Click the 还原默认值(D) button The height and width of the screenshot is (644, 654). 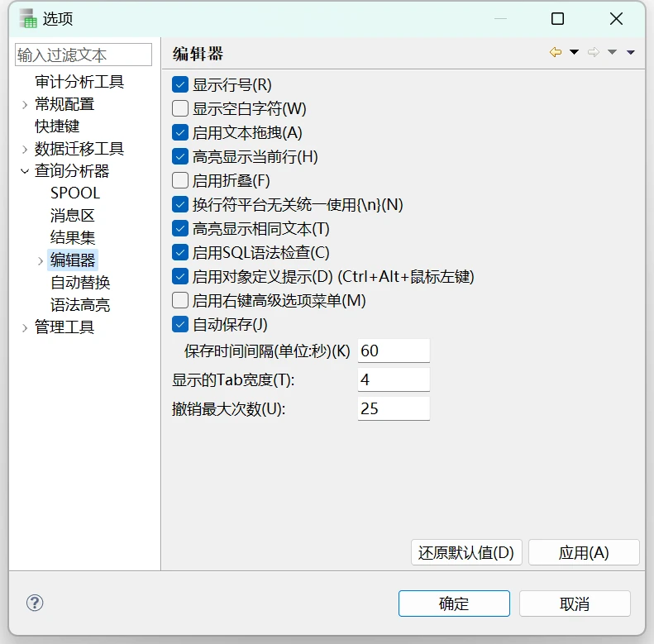coord(466,553)
